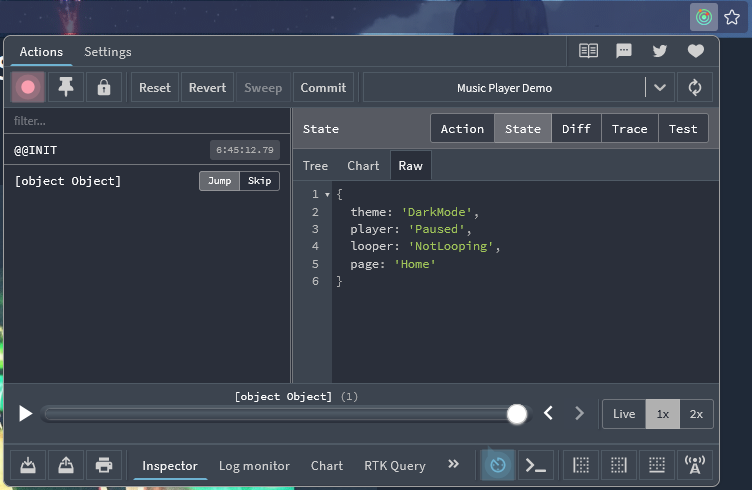
Task: Expand more monitors with double chevron
Action: tap(453, 464)
